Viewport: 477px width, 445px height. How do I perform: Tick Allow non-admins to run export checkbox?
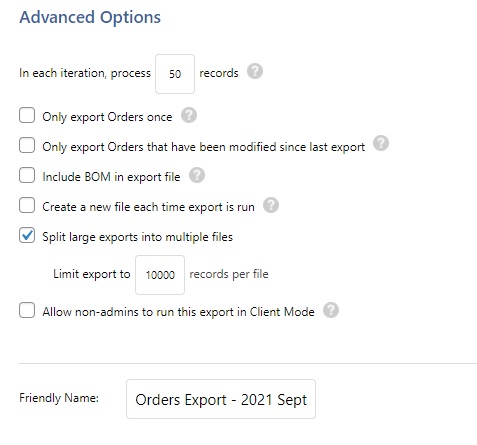tap(27, 310)
